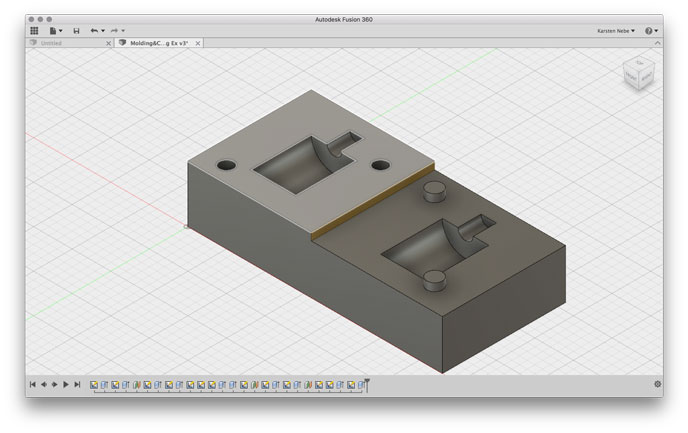Open the redo history dropdown arrow

[123, 31]
